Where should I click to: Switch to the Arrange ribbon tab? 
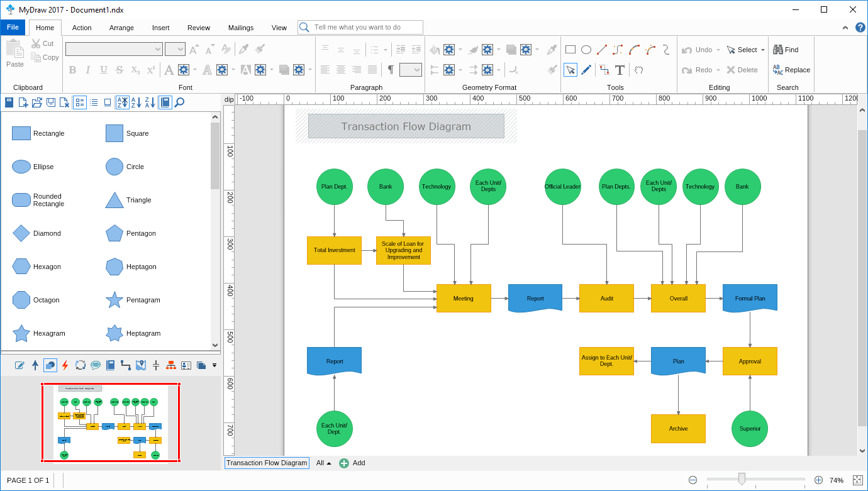121,28
